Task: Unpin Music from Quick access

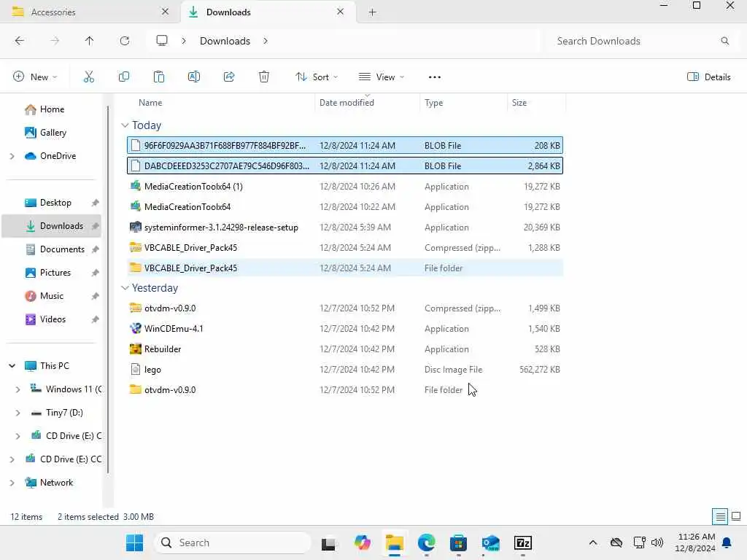Action: point(96,296)
